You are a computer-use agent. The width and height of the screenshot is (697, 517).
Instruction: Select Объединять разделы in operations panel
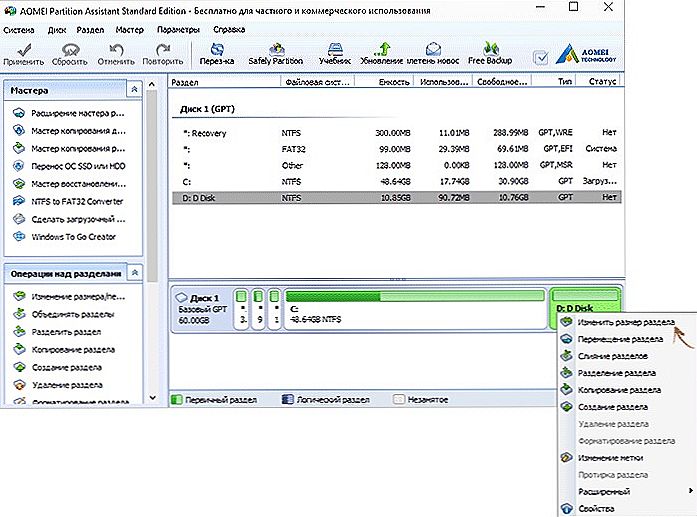(x=65, y=314)
